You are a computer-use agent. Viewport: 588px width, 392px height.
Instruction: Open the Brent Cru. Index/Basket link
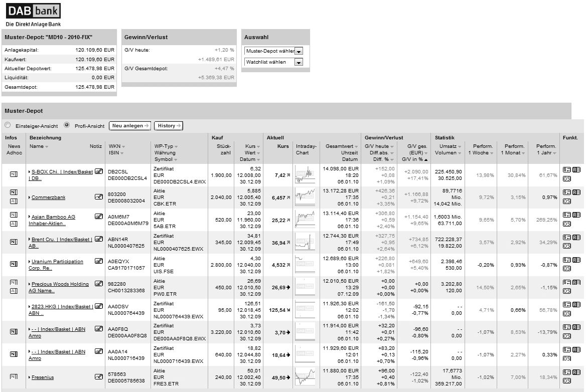tap(60, 243)
